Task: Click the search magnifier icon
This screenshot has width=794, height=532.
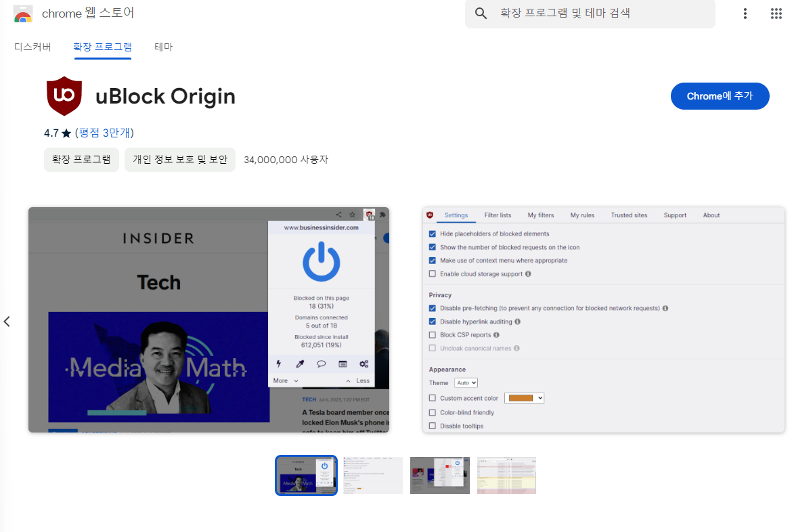Action: point(481,13)
